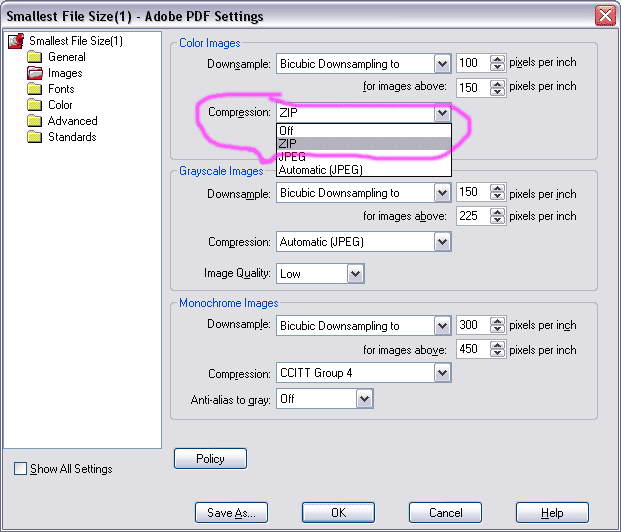Increase Grayscale 150 ppi stepper up
This screenshot has width=621, height=532.
click(498, 188)
